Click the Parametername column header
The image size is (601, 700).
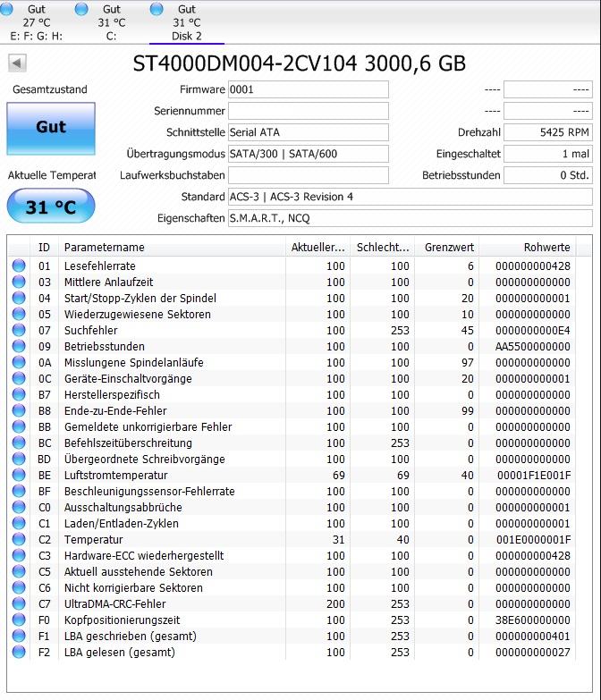coord(172,247)
